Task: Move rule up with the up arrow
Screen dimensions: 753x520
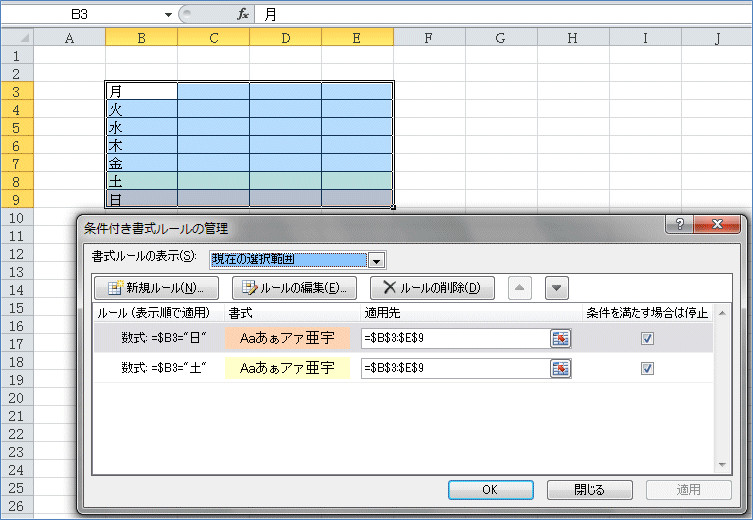Action: (x=520, y=288)
